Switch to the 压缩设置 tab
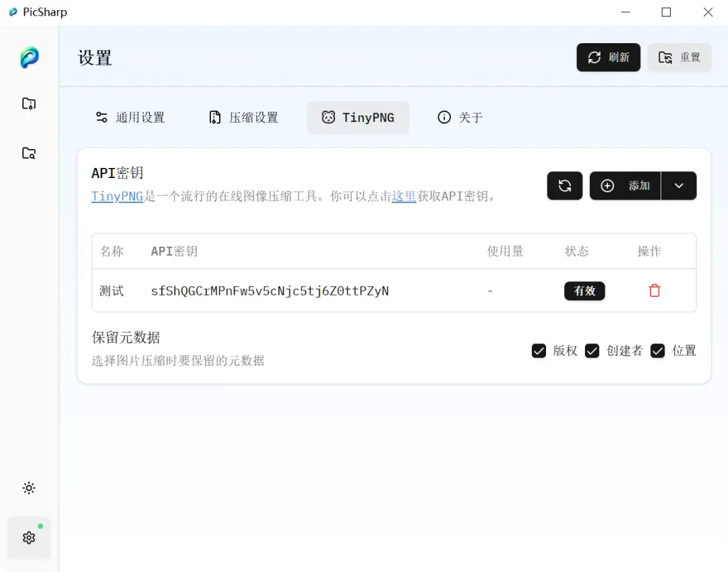Screen dimensions: 728x572 pyautogui.click(x=244, y=117)
